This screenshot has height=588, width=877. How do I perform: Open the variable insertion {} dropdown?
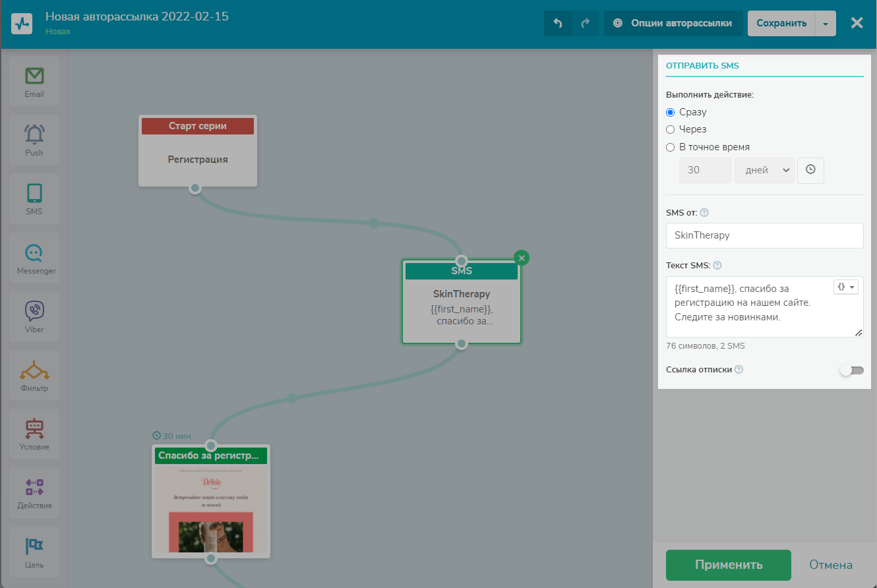click(846, 287)
